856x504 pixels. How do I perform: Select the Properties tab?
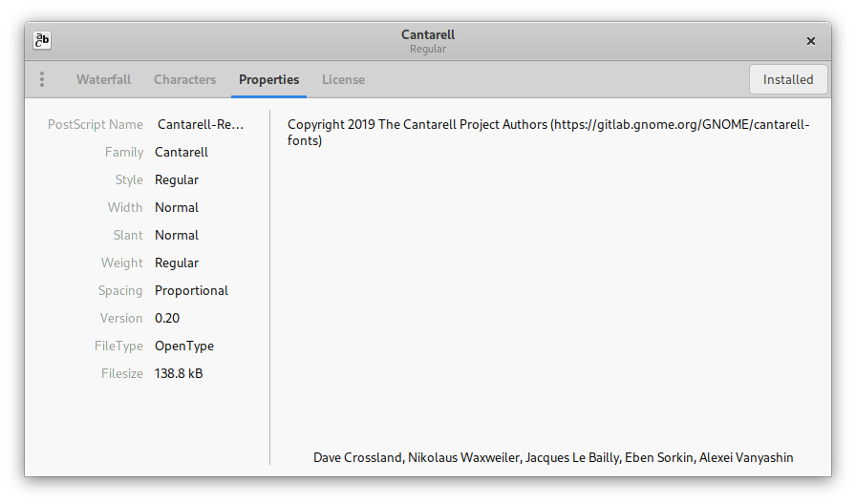268,79
